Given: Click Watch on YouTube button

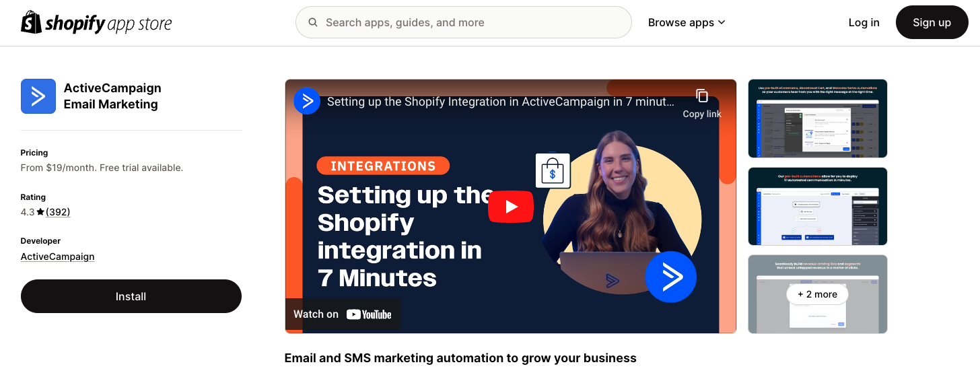Looking at the screenshot, I should point(343,314).
